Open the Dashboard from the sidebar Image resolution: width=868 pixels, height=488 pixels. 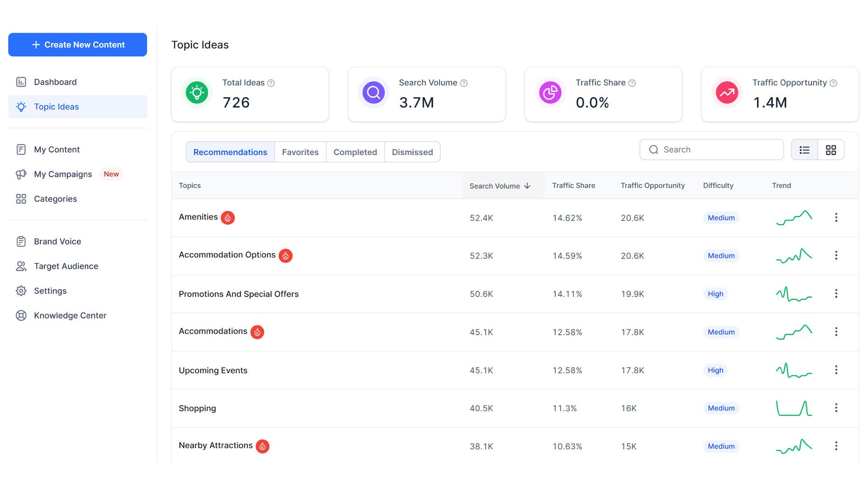(21, 82)
